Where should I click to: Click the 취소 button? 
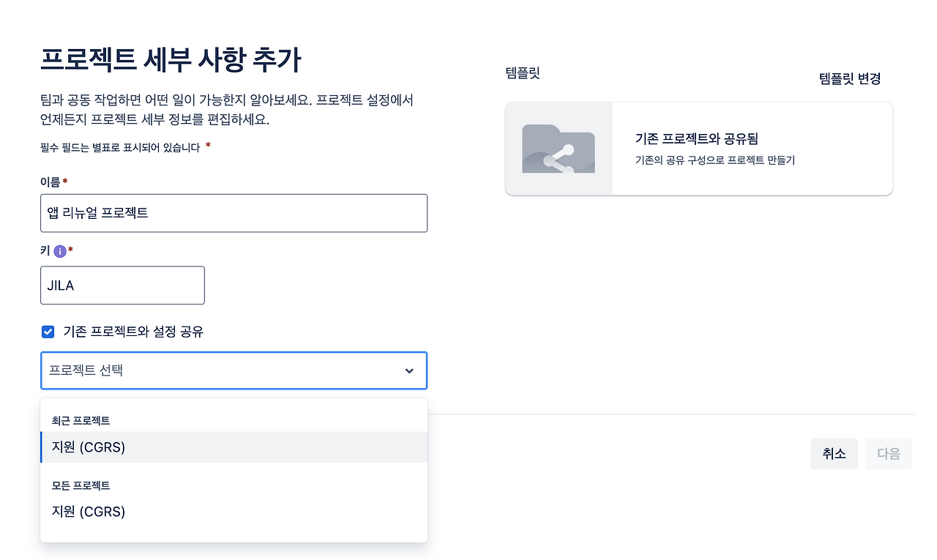pyautogui.click(x=835, y=454)
